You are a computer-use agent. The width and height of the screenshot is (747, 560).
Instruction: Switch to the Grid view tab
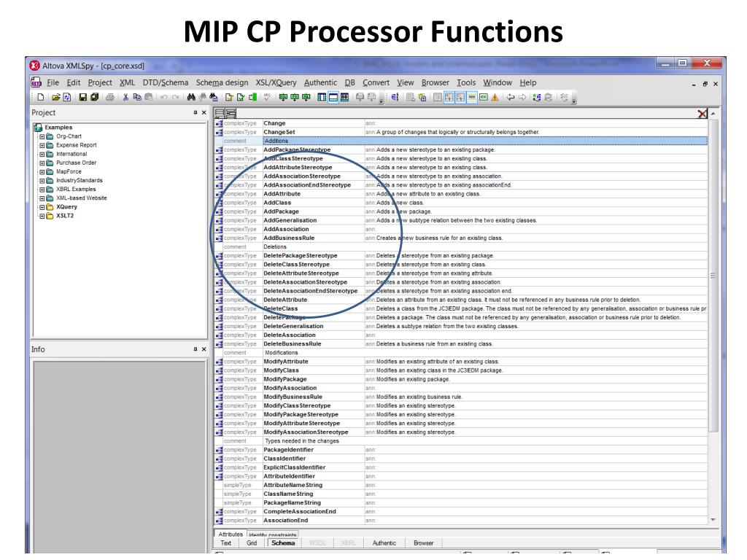pyautogui.click(x=252, y=542)
